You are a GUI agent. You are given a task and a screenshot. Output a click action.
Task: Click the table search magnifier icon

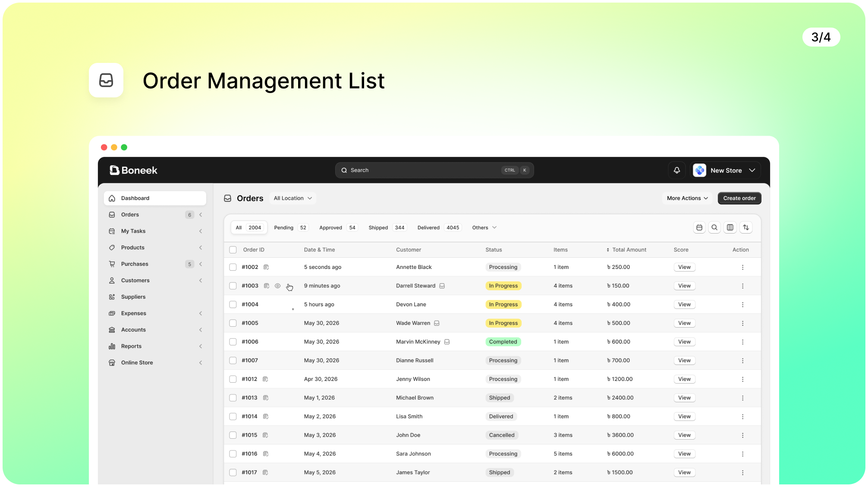pos(714,228)
